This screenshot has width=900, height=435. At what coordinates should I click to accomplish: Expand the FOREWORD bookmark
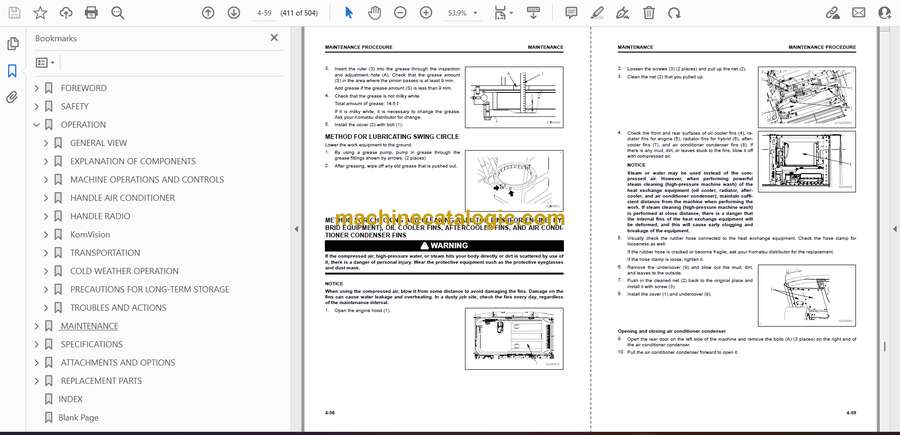(37, 88)
